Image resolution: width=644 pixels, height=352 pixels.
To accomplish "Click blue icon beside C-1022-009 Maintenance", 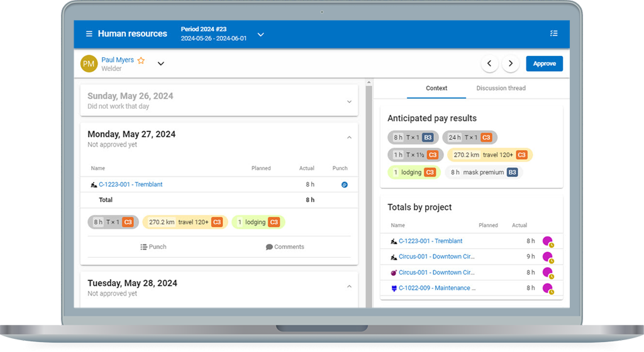I will click(x=394, y=288).
